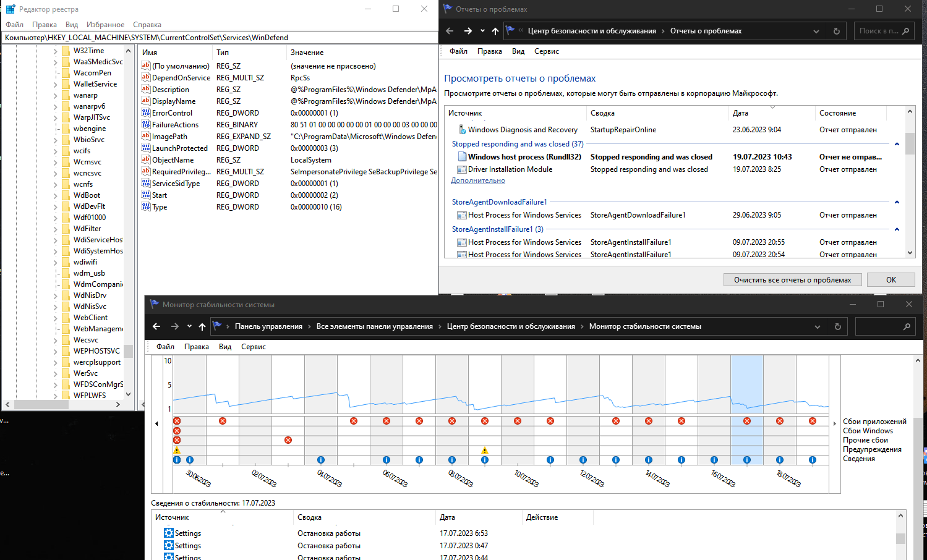Click the up arrow in Reliability Monitor window
The image size is (927, 560).
202,326
